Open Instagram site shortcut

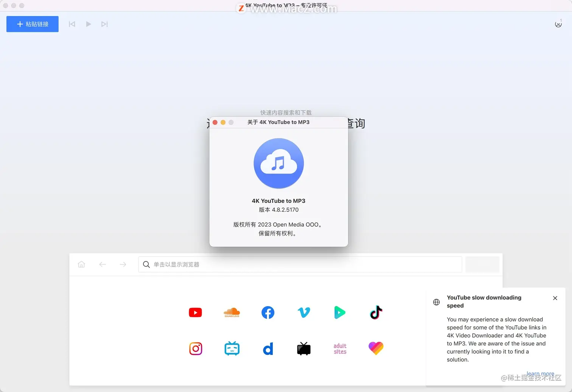click(x=196, y=348)
